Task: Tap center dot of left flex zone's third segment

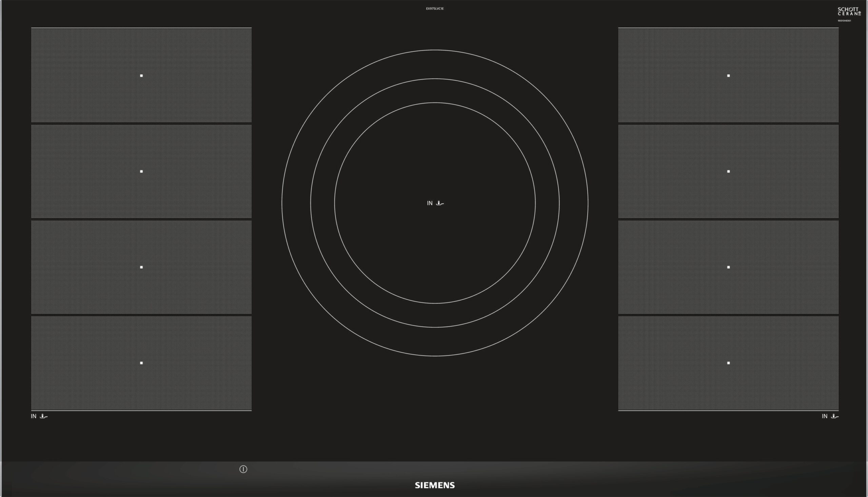Action: tap(141, 267)
